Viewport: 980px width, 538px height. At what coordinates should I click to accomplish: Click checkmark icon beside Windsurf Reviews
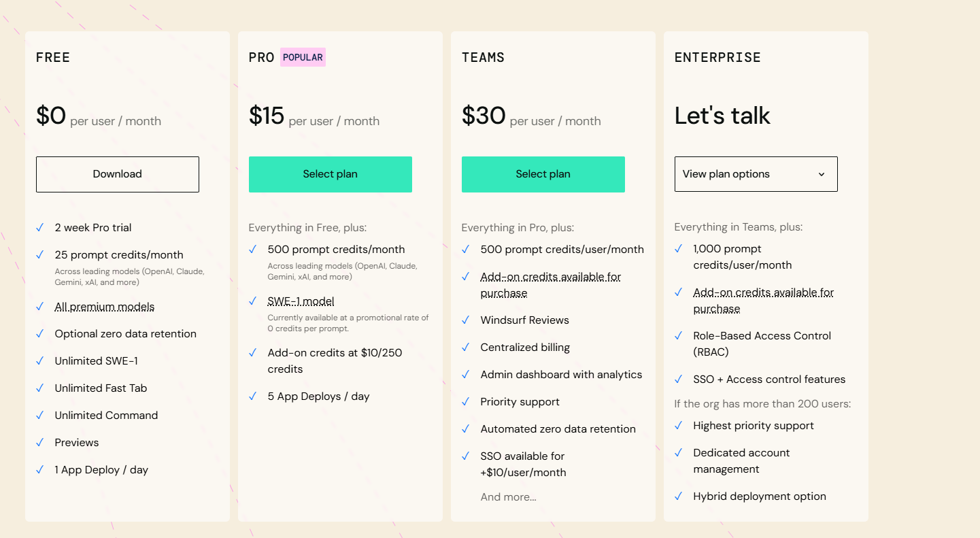(466, 320)
